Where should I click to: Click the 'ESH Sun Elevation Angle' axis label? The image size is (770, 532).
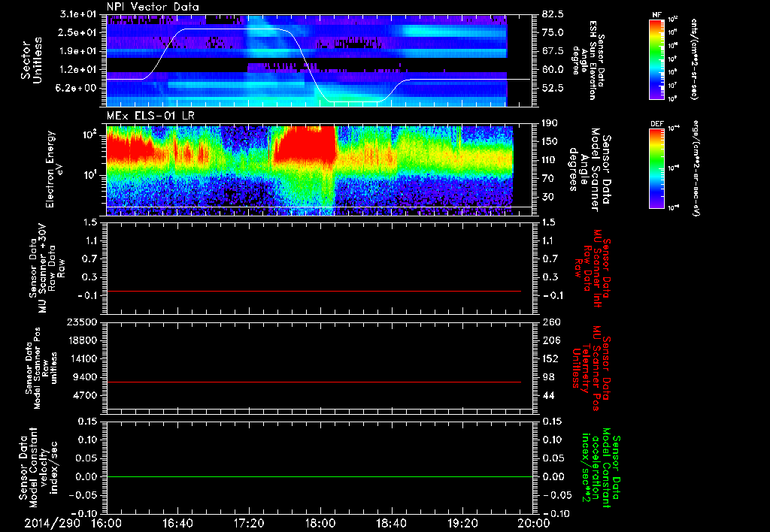(x=588, y=60)
